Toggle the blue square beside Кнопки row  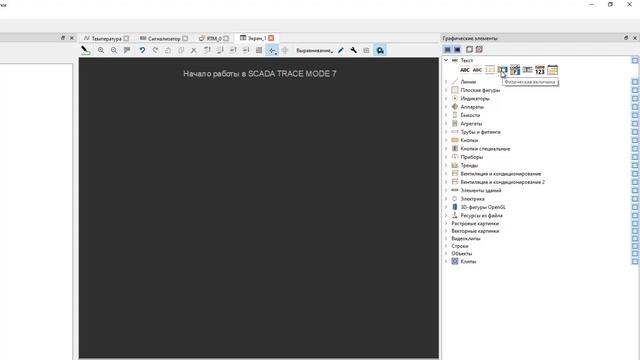(x=635, y=140)
